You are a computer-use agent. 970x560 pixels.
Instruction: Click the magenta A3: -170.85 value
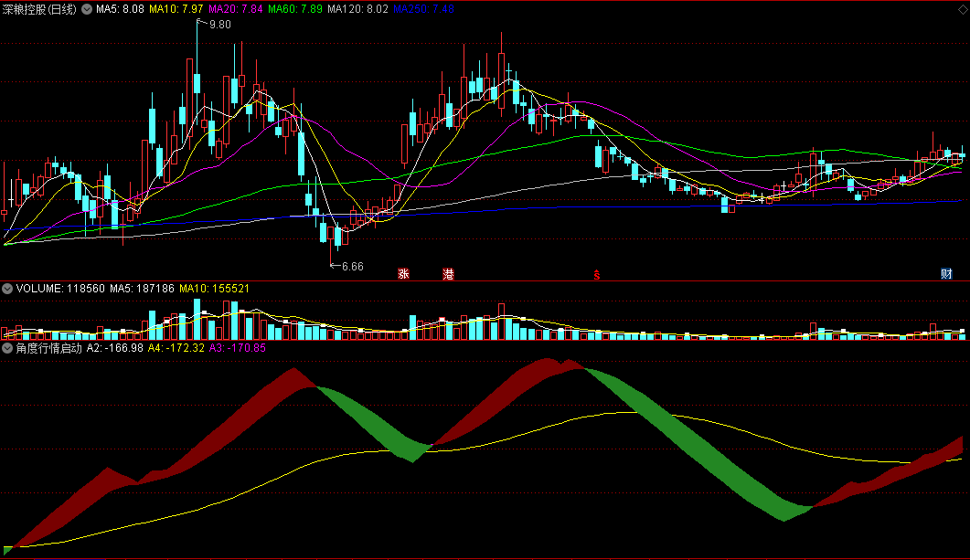238,349
